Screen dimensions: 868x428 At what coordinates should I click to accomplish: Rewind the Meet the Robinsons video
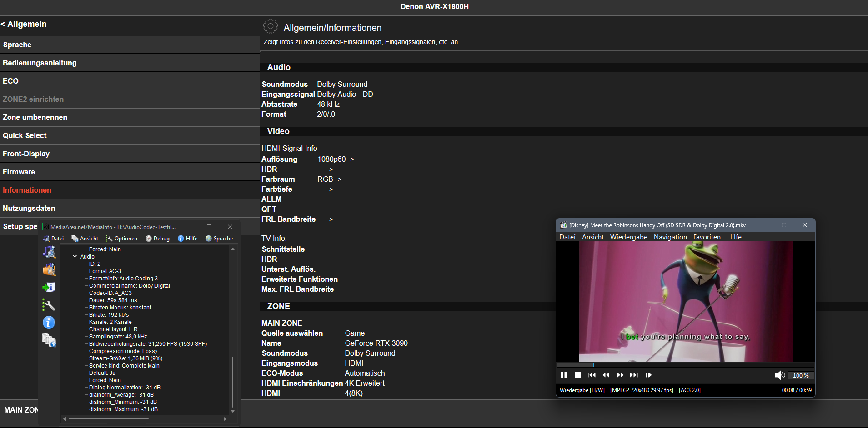(x=606, y=375)
